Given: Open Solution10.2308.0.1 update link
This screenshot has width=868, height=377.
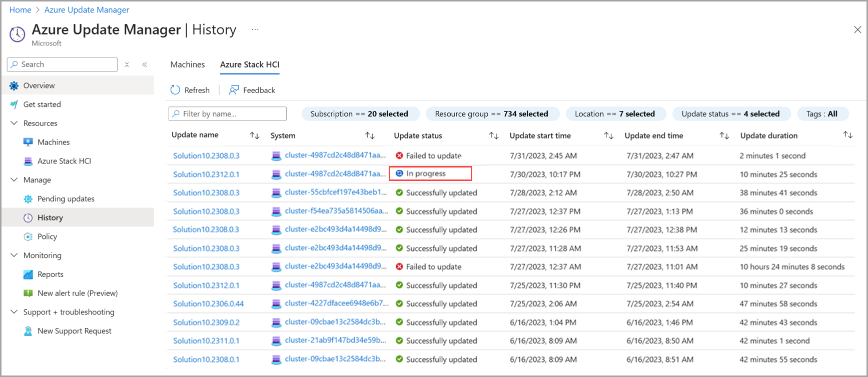Looking at the screenshot, I should [x=206, y=359].
